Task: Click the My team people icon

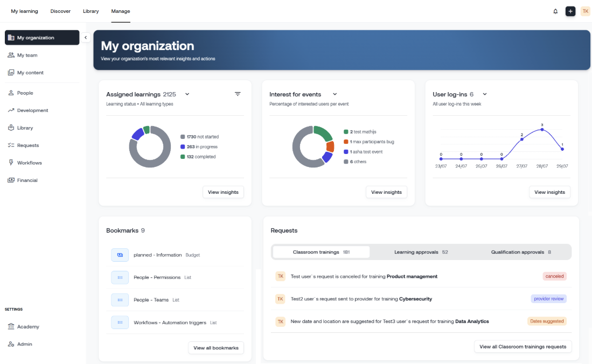Action: click(11, 55)
